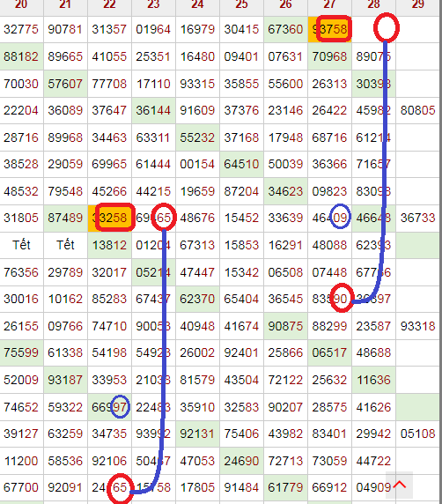
Task: Click the green cell 90875
Action: [285, 326]
